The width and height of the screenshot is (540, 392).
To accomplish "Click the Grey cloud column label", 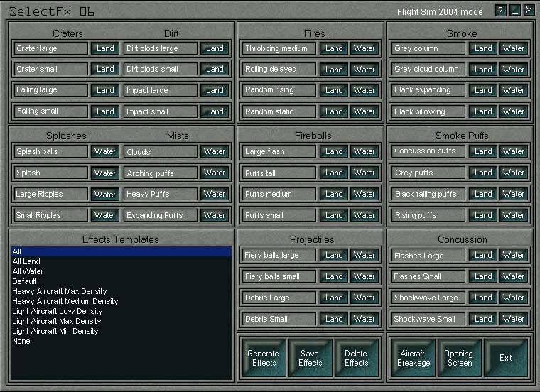I will (428, 69).
